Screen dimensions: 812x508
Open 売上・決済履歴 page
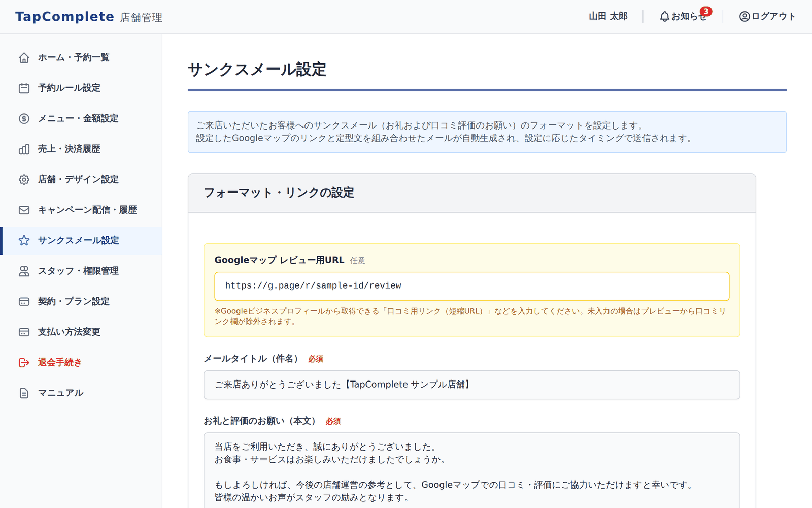[81, 149]
